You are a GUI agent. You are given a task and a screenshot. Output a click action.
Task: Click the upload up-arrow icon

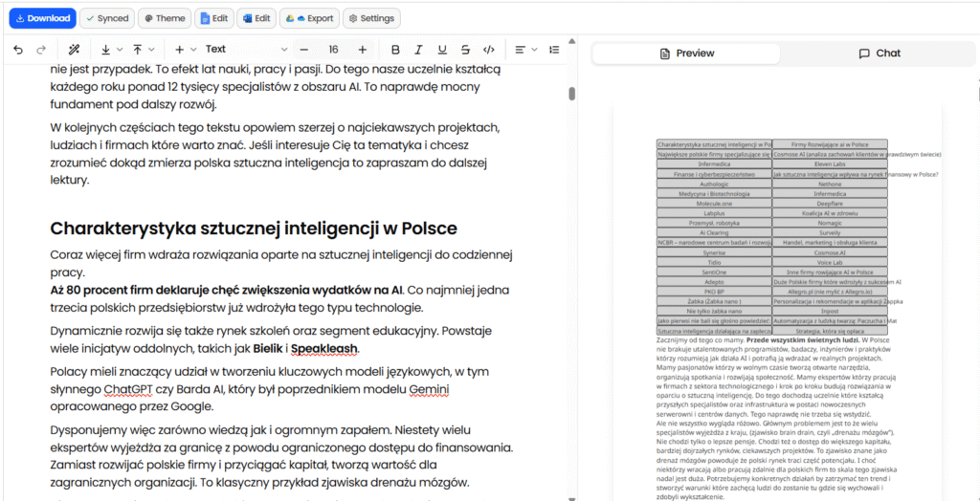[137, 50]
